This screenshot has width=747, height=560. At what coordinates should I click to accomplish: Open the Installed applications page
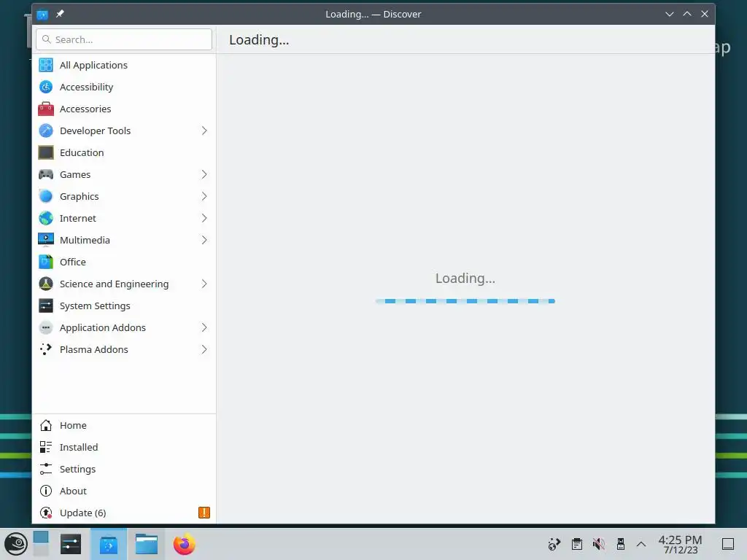(x=124, y=447)
